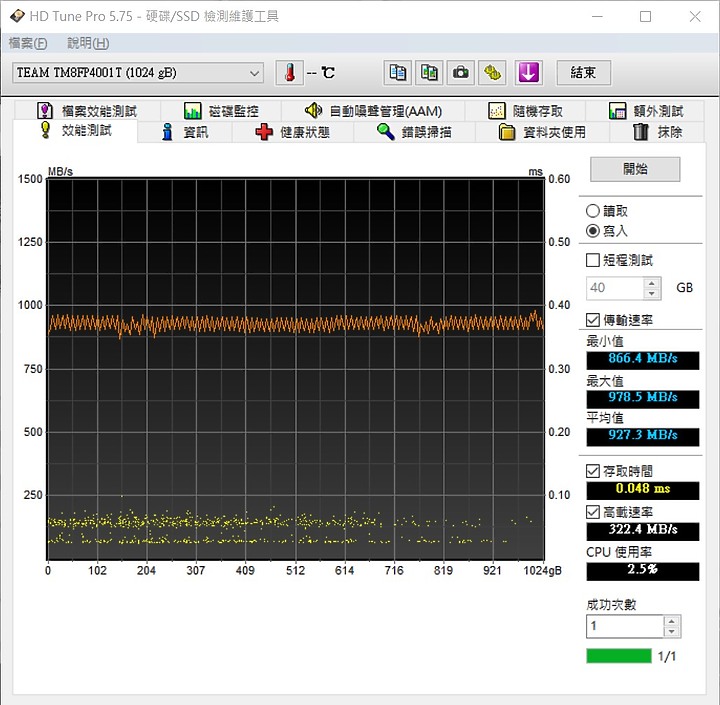
Task: Enable the 短程測試 short stroke checkbox
Action: point(593,260)
